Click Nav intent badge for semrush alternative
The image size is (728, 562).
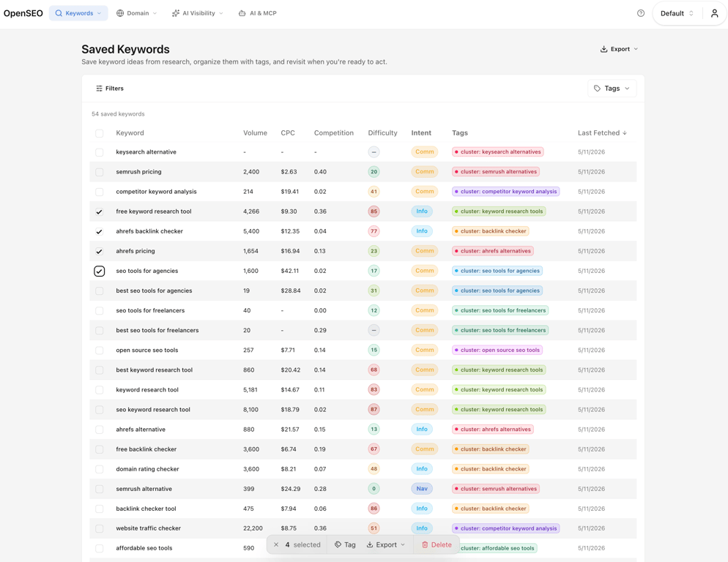pos(422,489)
